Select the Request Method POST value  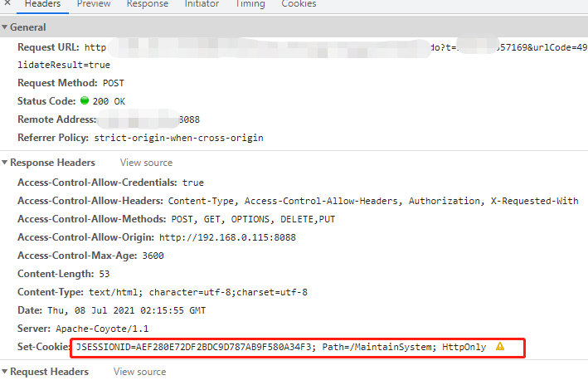(x=114, y=83)
